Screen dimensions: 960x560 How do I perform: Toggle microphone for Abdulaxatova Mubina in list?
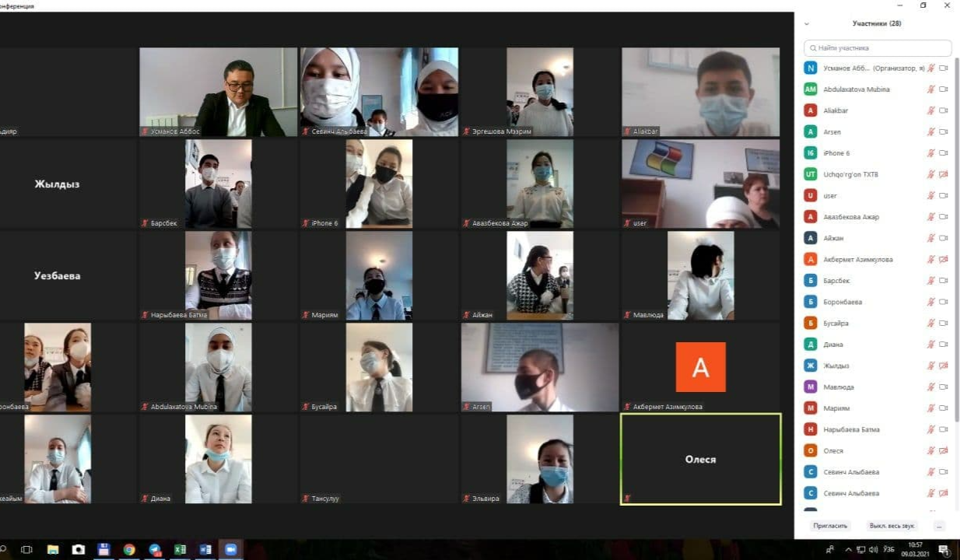(x=930, y=89)
